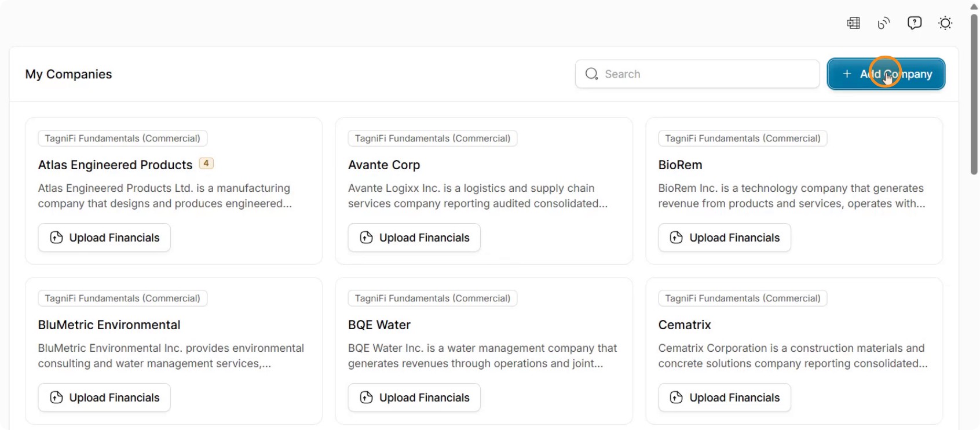Click the scrollbar up arrow
Image resolution: width=980 pixels, height=430 pixels.
[x=974, y=6]
